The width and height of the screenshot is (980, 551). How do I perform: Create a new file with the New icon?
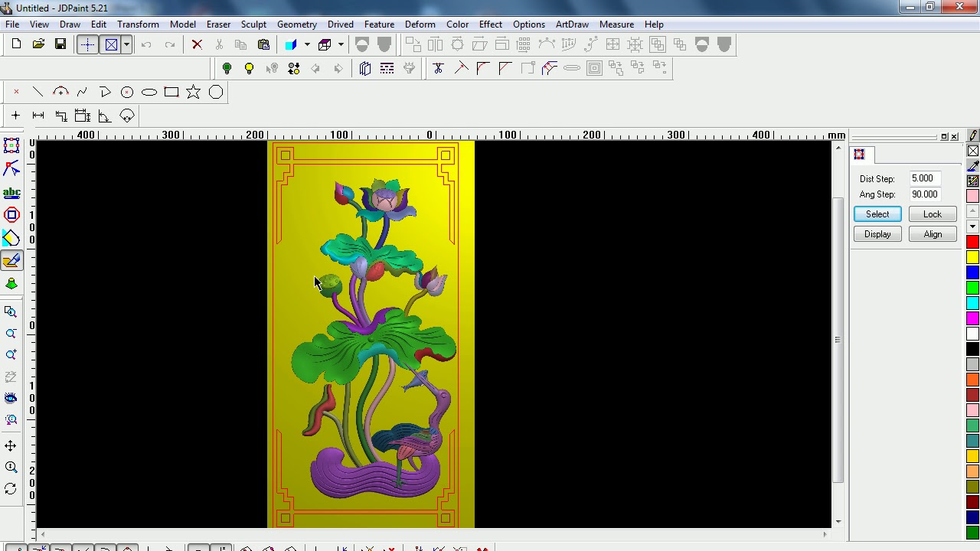(16, 44)
